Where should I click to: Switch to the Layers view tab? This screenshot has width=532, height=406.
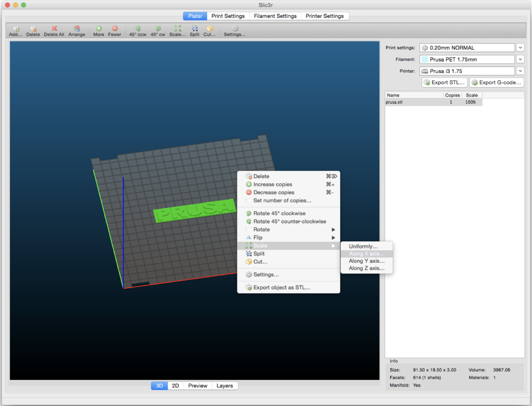click(225, 386)
